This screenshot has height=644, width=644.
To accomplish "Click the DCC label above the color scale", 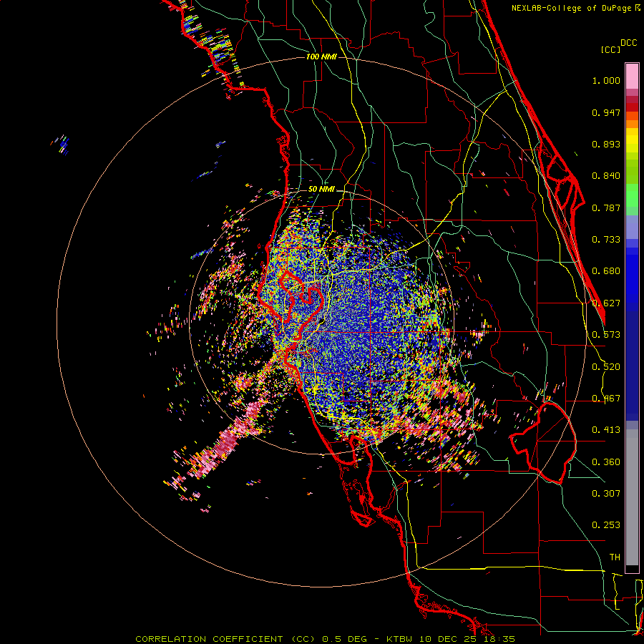I will pos(628,43).
